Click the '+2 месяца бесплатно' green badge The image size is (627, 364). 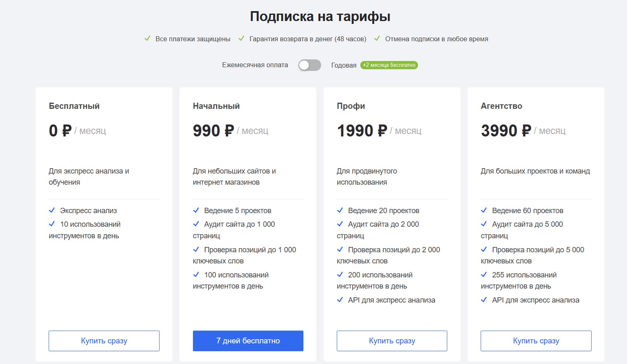click(389, 65)
